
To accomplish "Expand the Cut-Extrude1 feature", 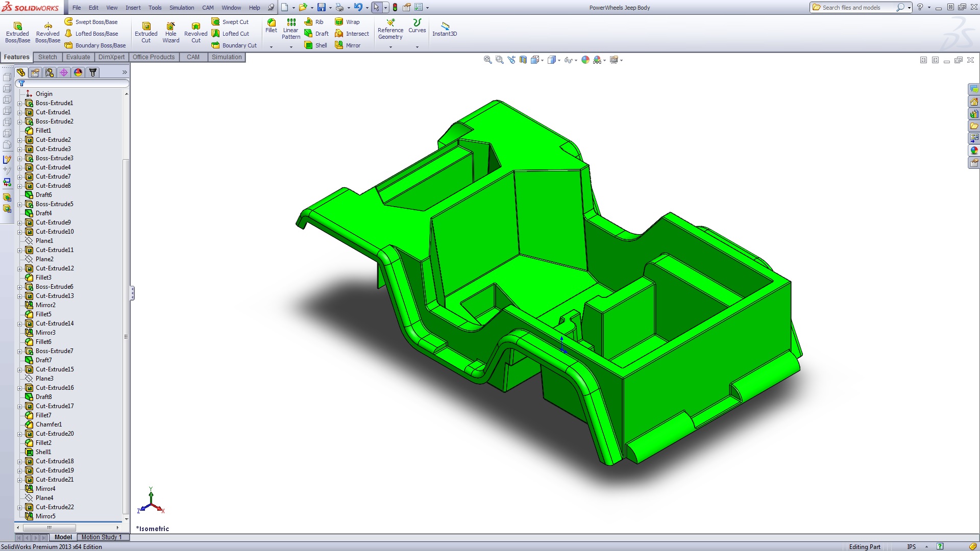I will click(x=20, y=112).
